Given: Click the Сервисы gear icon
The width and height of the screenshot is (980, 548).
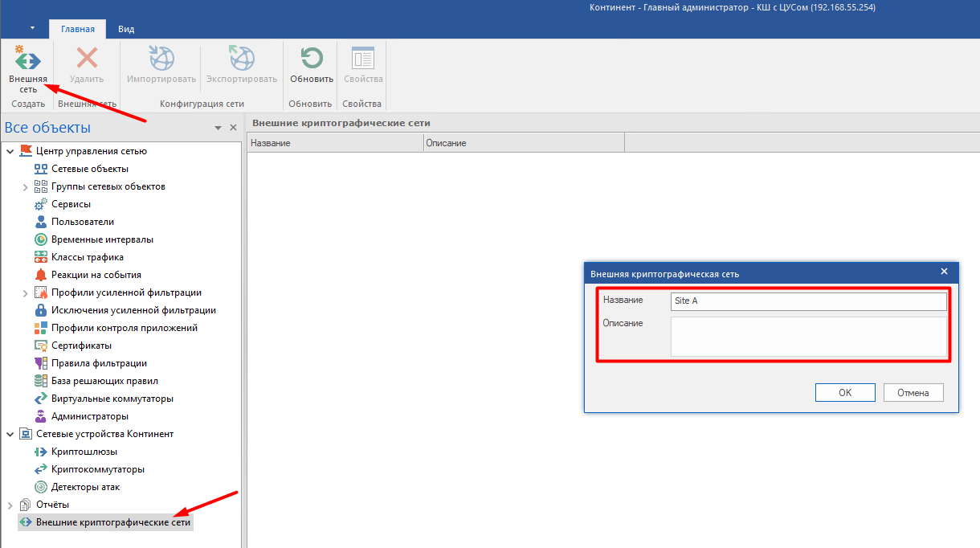Looking at the screenshot, I should [41, 204].
